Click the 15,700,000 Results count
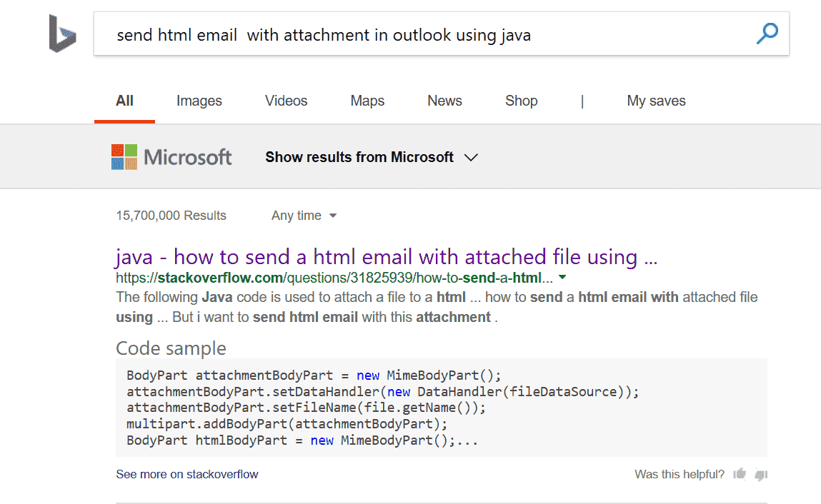Screen dimensions: 821x504 tap(171, 216)
